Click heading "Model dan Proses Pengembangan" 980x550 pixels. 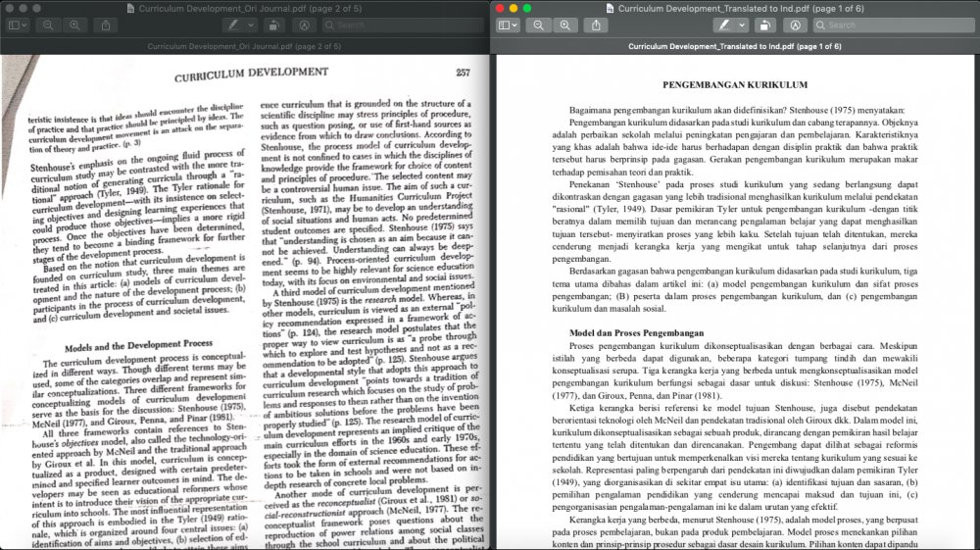636,333
